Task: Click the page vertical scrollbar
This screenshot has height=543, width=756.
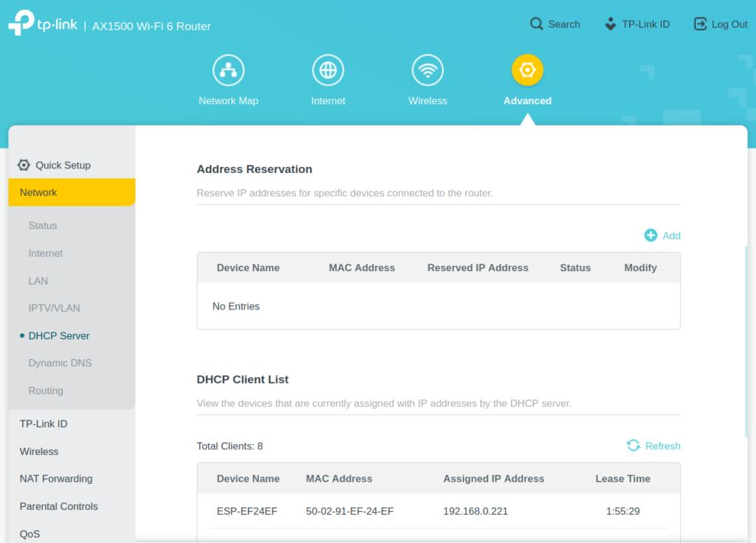Action: point(746,342)
